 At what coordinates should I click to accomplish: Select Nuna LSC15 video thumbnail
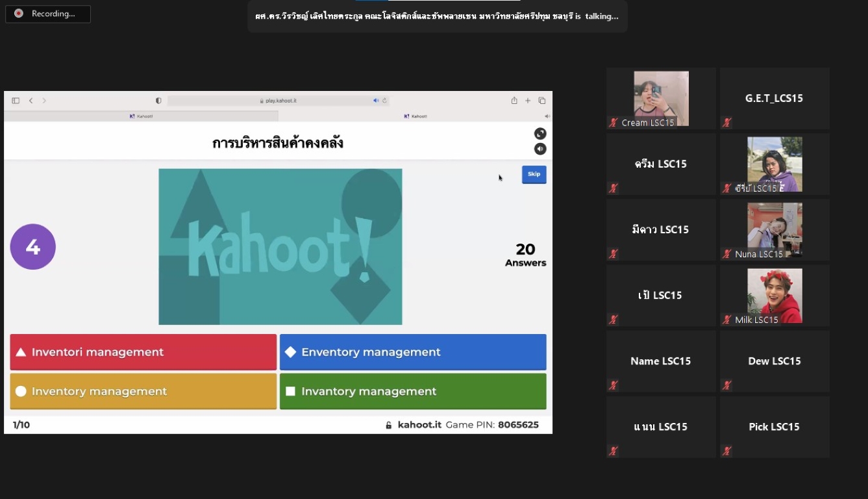pyautogui.click(x=775, y=229)
